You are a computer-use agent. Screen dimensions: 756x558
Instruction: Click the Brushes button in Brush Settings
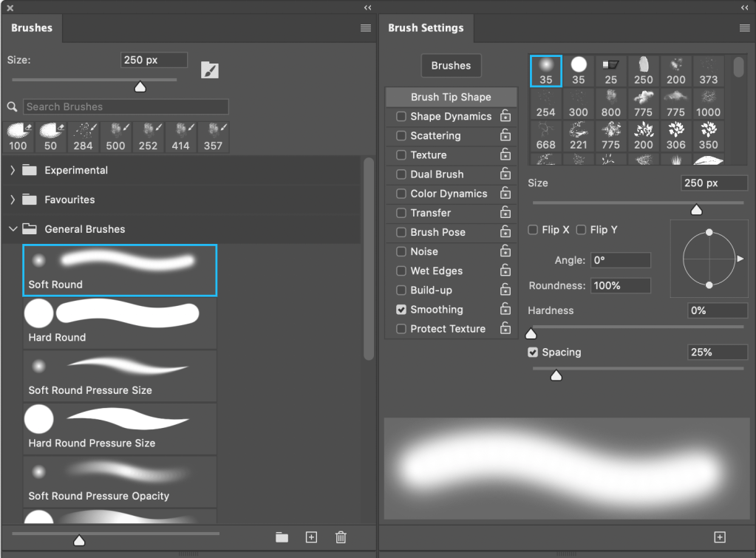coord(451,66)
